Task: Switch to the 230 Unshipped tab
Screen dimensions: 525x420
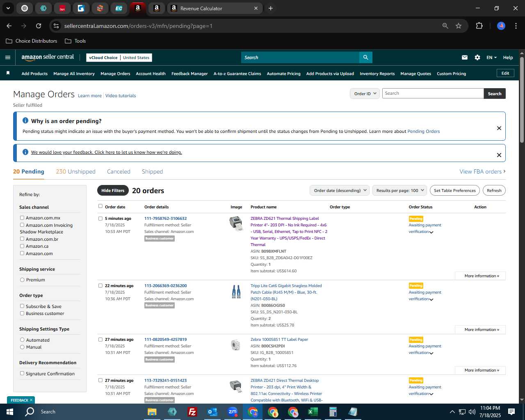Action: pyautogui.click(x=75, y=171)
